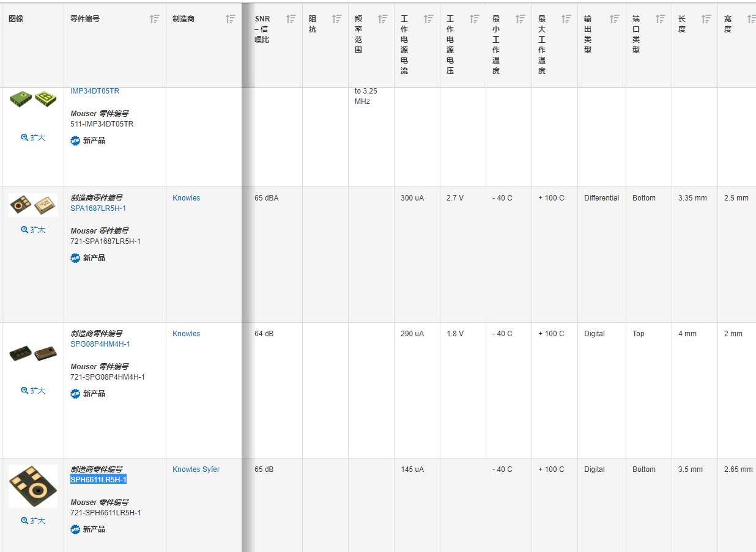Sort by 工作电源电压 column icon
The image size is (756, 552).
[475, 19]
